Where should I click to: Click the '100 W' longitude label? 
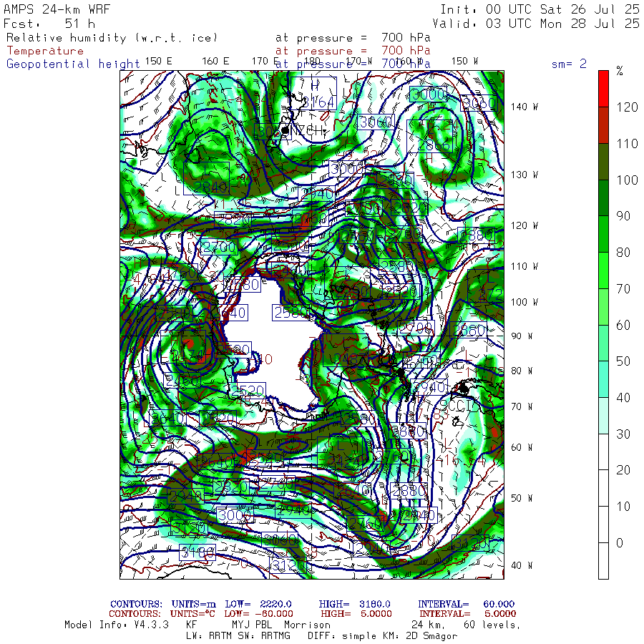[x=525, y=302]
